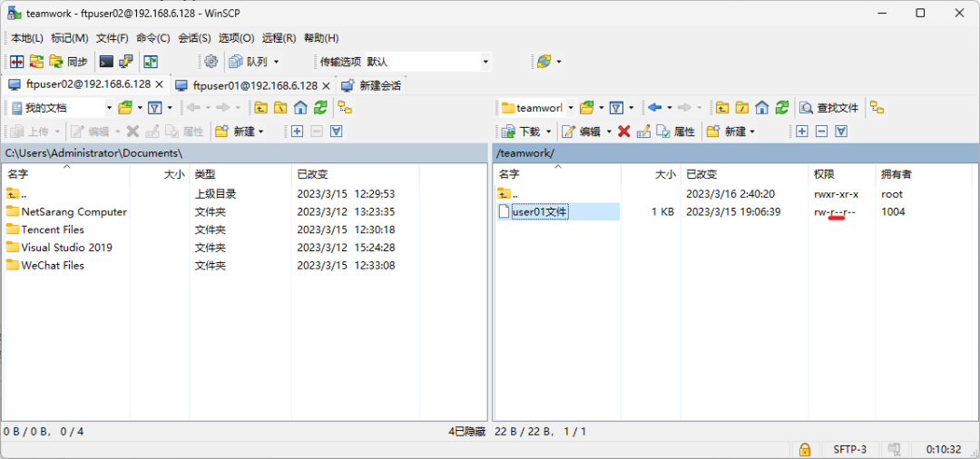Screen dimensions: 980x459
Task: Click remote panel 编辑 edit button
Action: [582, 132]
